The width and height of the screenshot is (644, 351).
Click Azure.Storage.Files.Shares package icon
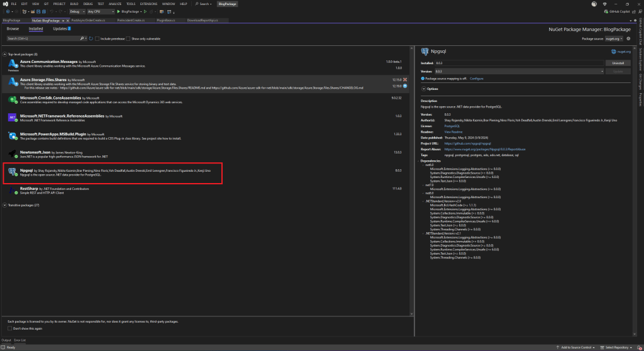click(13, 82)
